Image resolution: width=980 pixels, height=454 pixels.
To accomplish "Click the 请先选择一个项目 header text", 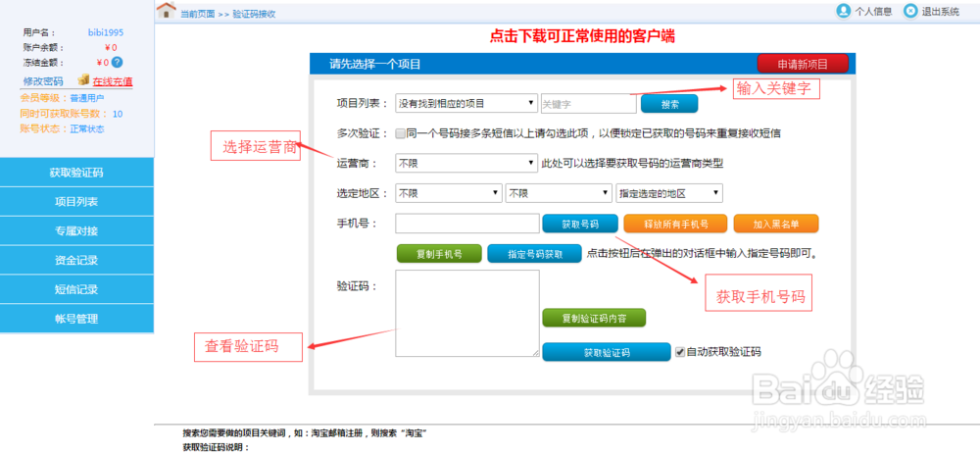I will (375, 64).
